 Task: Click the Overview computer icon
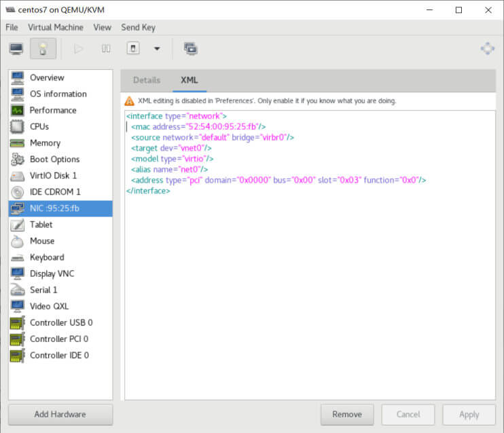18,78
